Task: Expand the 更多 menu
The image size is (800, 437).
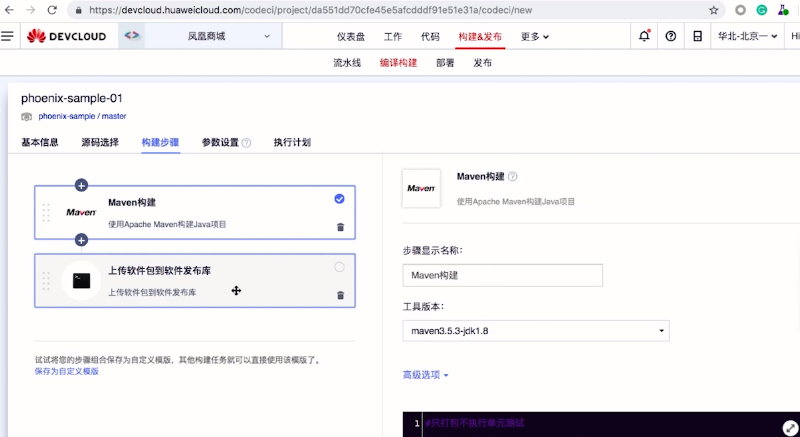Action: [535, 37]
